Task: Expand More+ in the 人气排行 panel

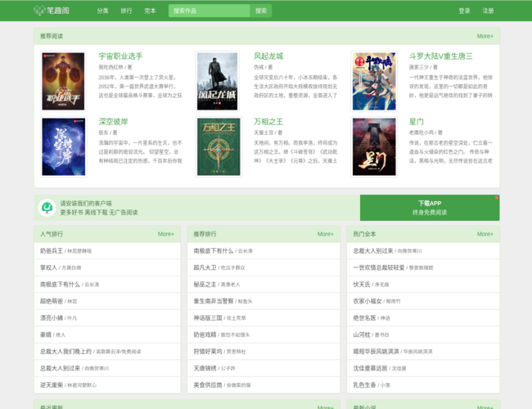Action: point(166,234)
